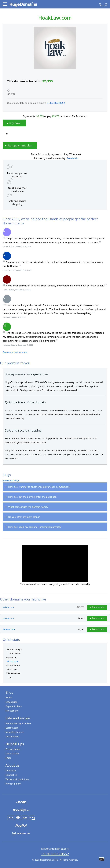This screenshot has width=110, height=868.
Task: Open the hamburger menu in the header
Action: pos(5,4)
